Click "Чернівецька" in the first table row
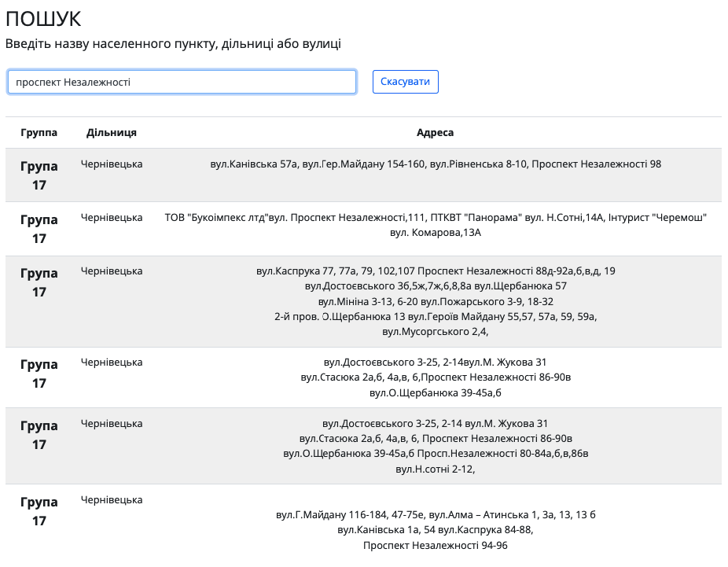728x567 pixels. [112, 164]
